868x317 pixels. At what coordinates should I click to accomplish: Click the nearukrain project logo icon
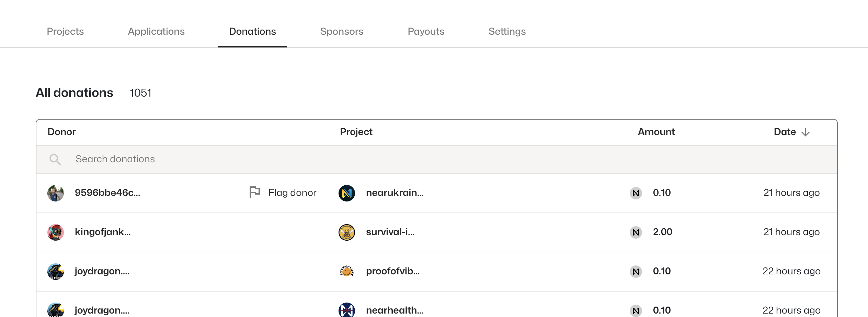(x=346, y=193)
